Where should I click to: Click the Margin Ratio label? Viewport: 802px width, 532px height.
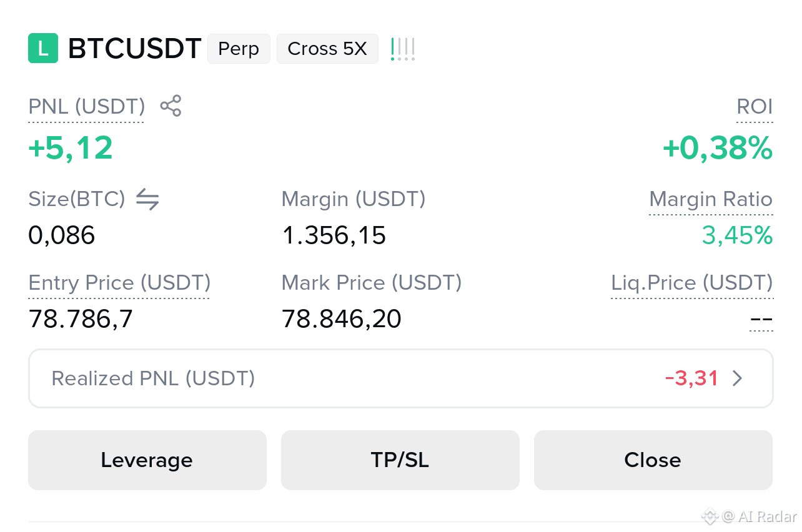711,200
